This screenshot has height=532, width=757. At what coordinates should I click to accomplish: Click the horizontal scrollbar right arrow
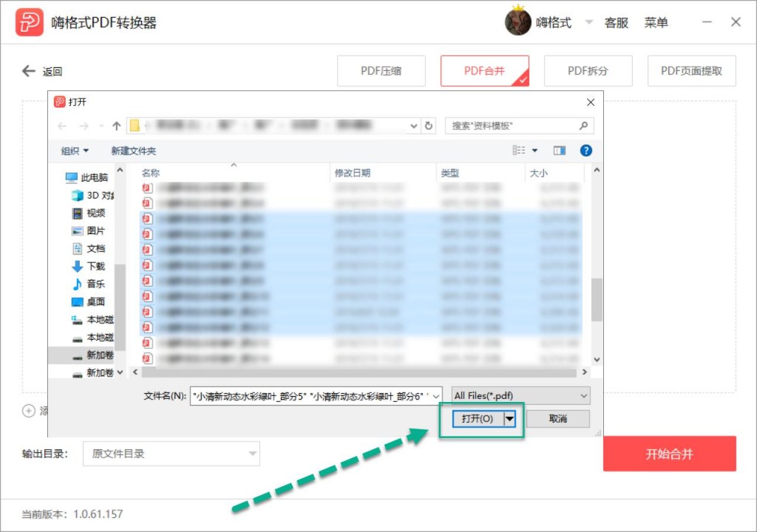585,372
